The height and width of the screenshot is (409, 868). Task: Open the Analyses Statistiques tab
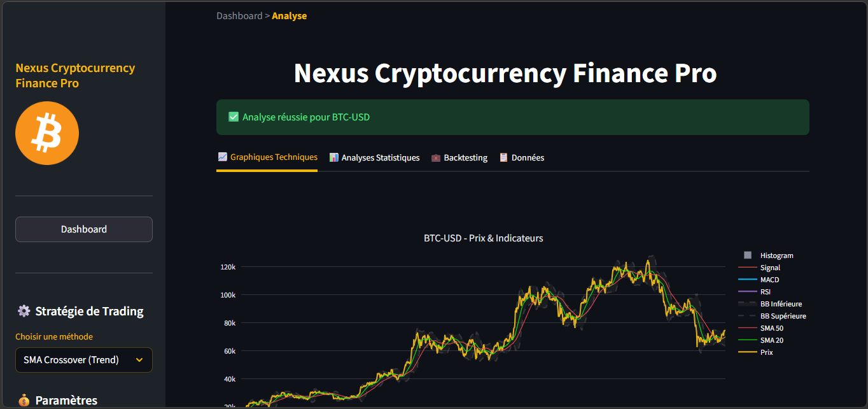click(374, 157)
